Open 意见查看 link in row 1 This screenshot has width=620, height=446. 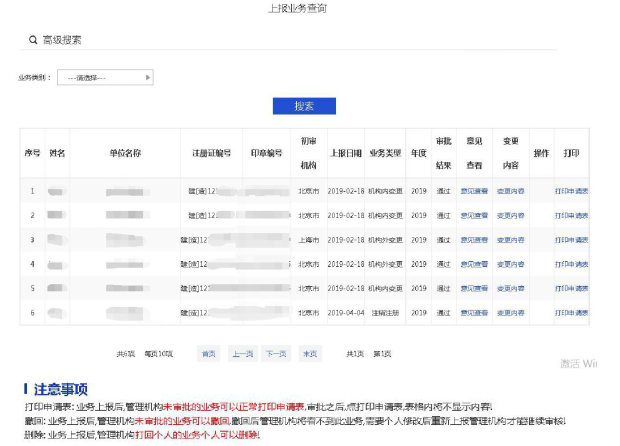(x=474, y=190)
